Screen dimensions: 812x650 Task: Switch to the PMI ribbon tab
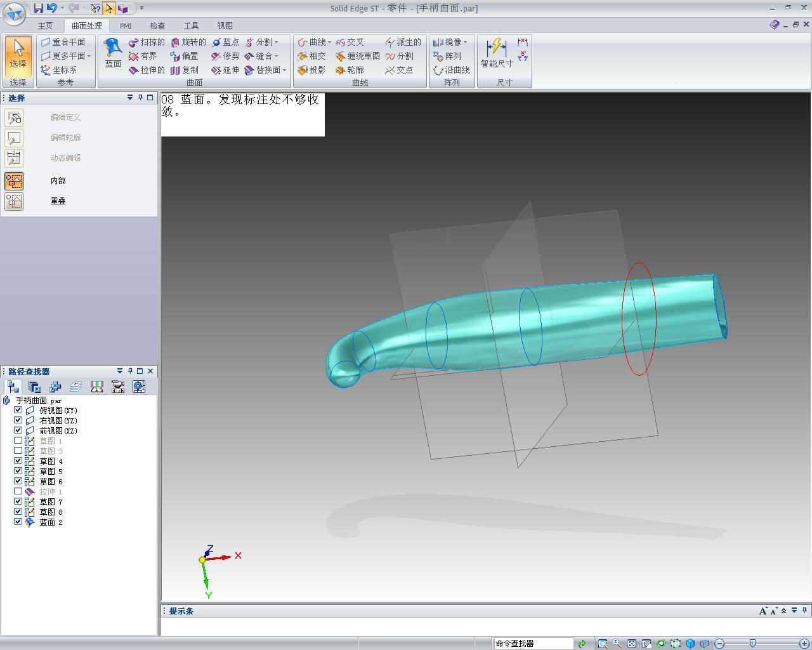pyautogui.click(x=126, y=26)
